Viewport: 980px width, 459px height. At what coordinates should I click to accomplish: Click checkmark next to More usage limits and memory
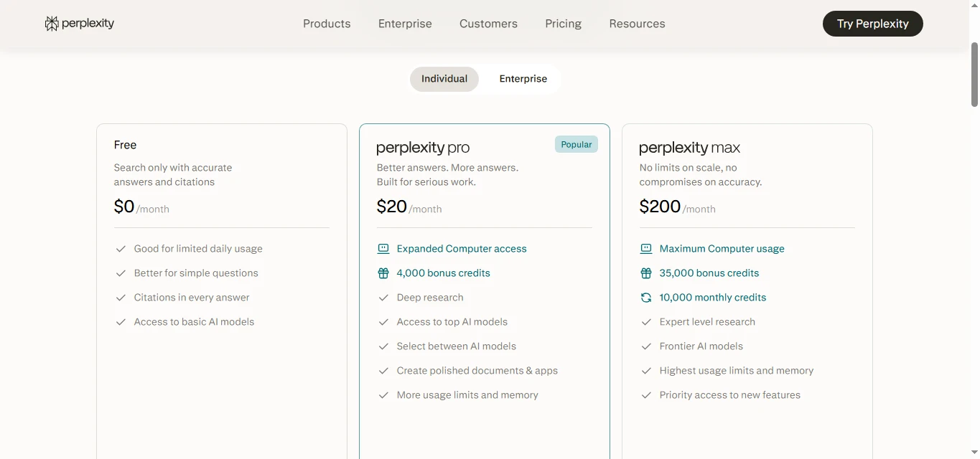383,395
